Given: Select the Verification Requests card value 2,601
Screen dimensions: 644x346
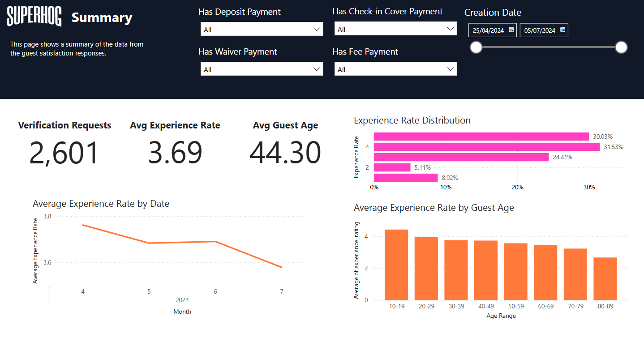Looking at the screenshot, I should [x=64, y=153].
